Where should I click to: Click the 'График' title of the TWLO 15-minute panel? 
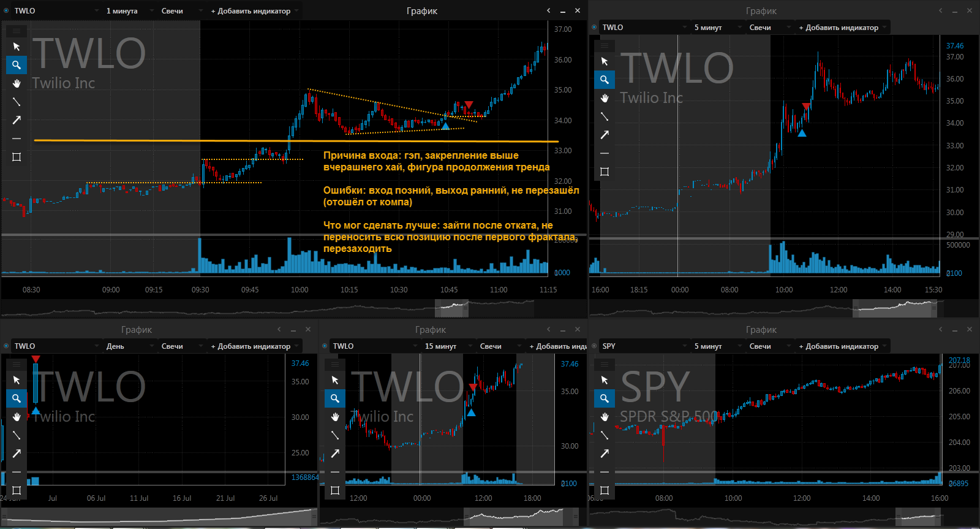click(x=431, y=329)
